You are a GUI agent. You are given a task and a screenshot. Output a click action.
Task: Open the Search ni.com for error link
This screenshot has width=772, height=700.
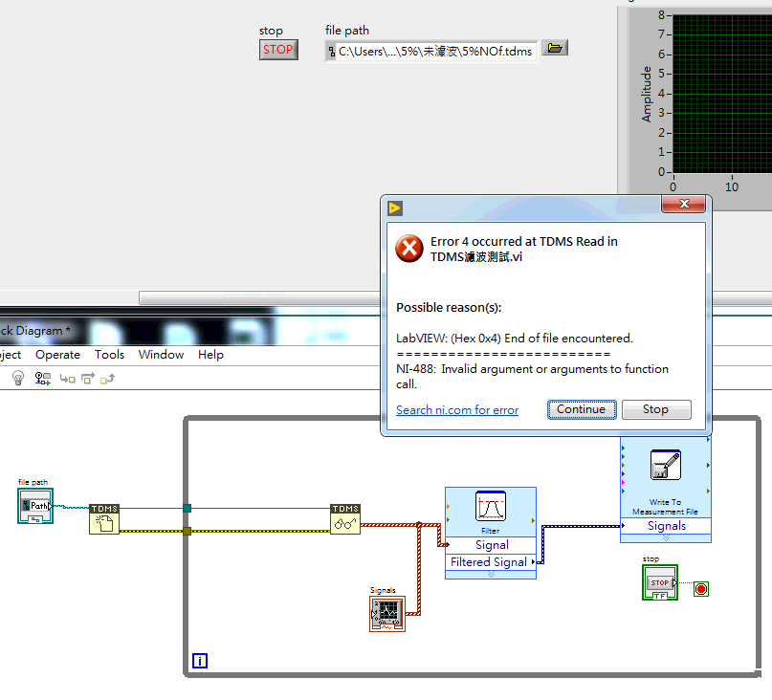pos(457,410)
